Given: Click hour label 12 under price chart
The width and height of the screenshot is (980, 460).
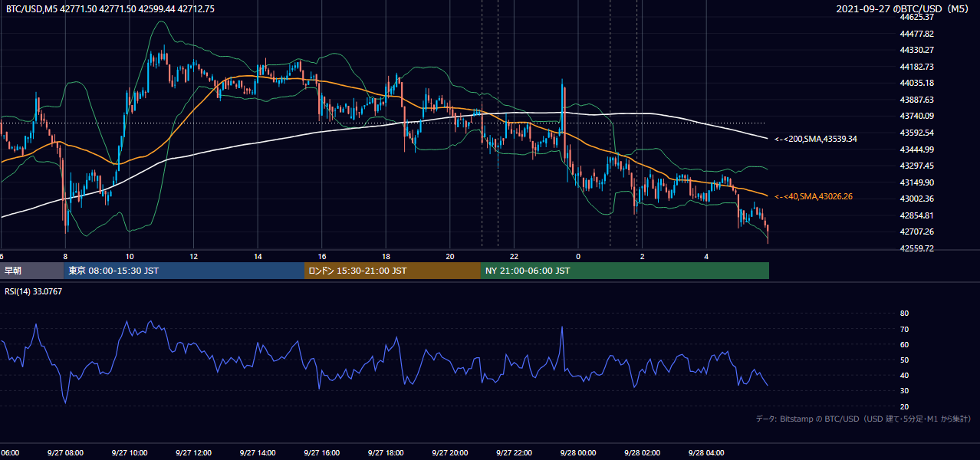Looking at the screenshot, I should coord(193,256).
